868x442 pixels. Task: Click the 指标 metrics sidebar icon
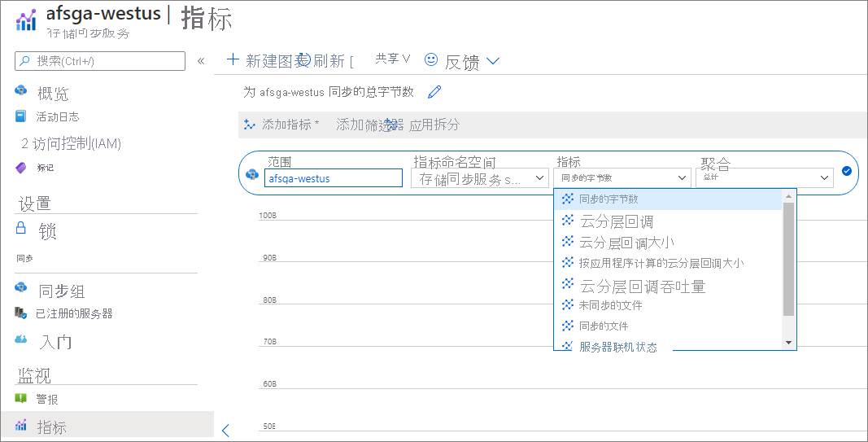[x=21, y=426]
